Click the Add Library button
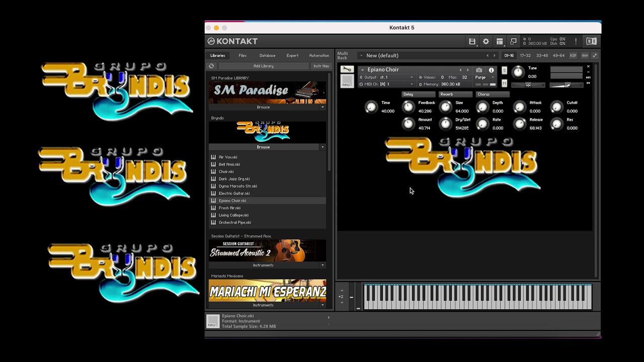This screenshot has width=644, height=362. click(264, 66)
